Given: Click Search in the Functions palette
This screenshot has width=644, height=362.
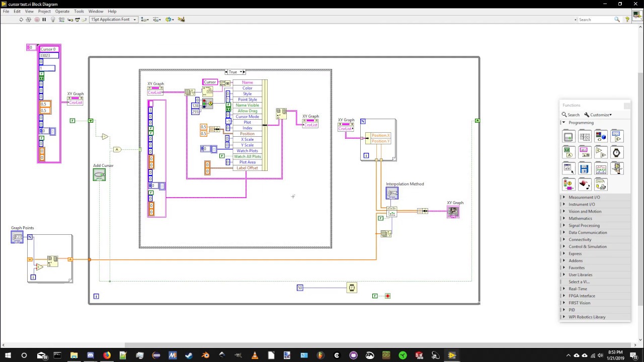Looking at the screenshot, I should pos(571,115).
